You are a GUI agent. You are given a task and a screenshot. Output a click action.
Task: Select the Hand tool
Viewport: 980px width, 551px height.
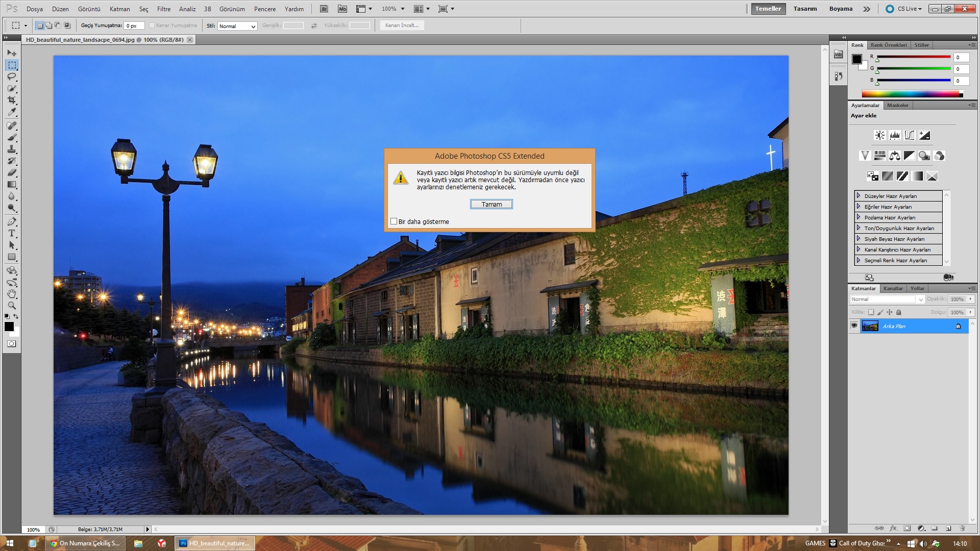point(12,294)
